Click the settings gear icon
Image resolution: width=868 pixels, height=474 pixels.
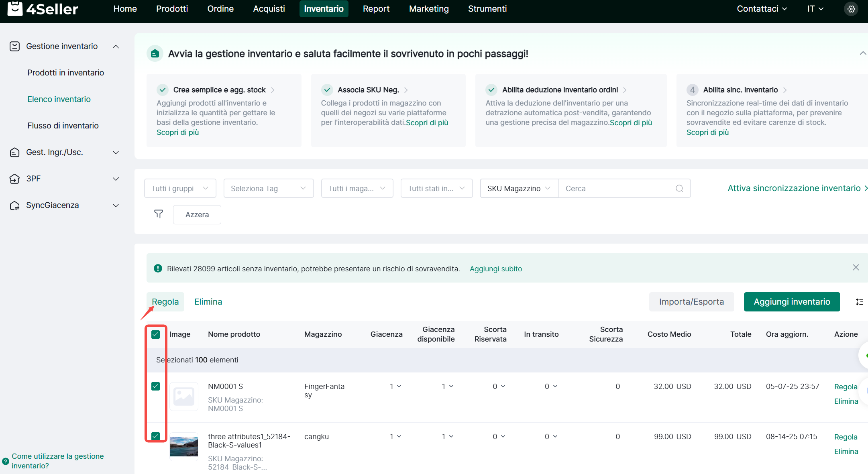[x=851, y=9]
